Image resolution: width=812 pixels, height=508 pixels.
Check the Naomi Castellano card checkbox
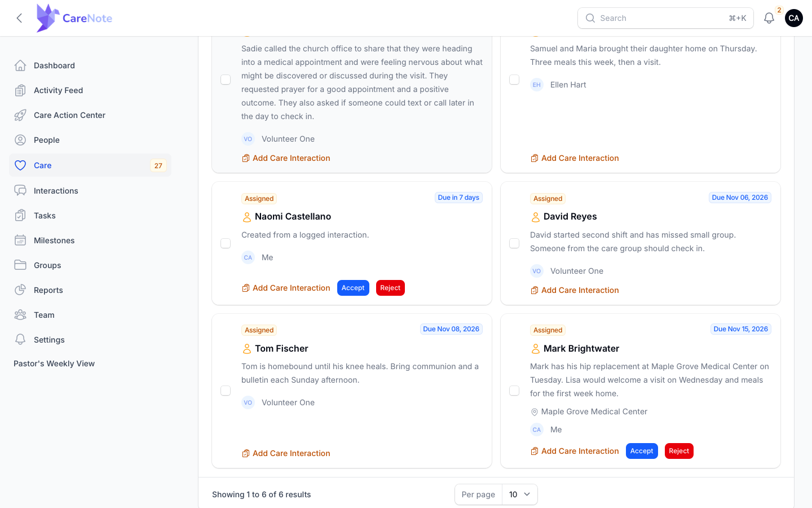[x=226, y=243]
